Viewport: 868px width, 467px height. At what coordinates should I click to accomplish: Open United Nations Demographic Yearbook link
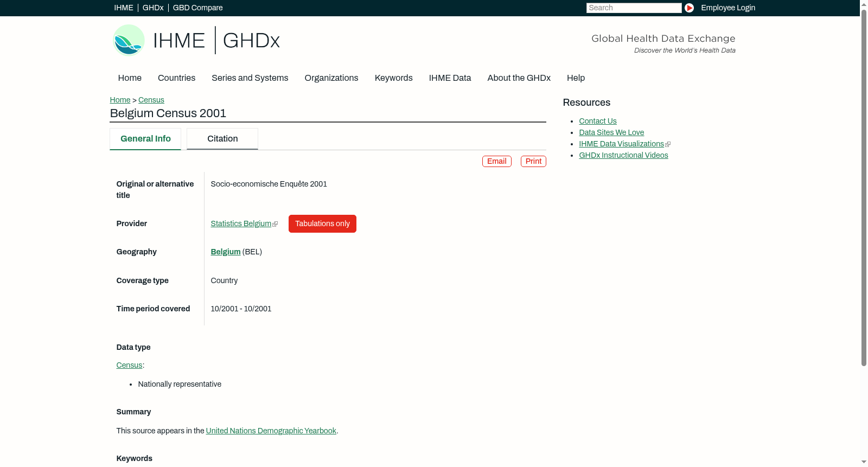point(271,431)
